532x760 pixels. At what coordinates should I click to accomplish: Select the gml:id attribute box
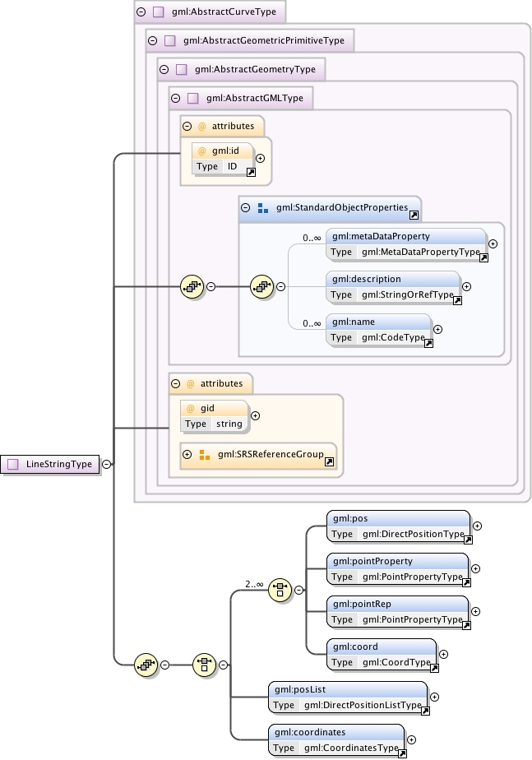(x=222, y=159)
